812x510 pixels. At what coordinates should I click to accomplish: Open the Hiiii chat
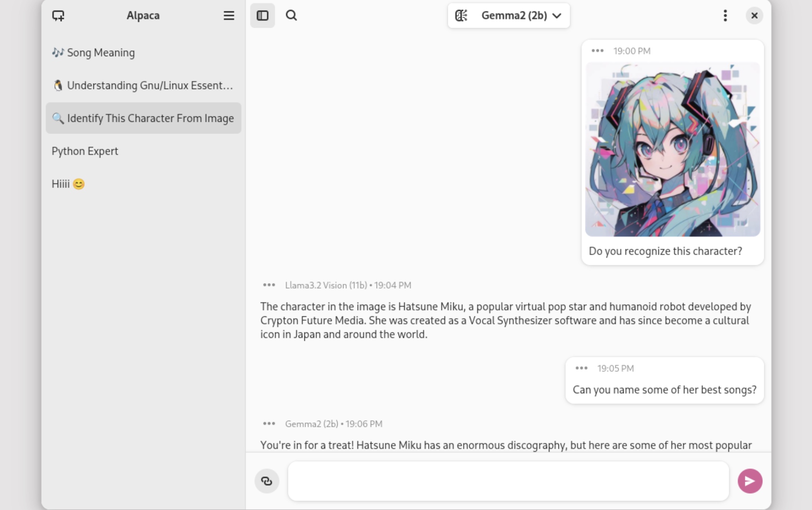(143, 184)
